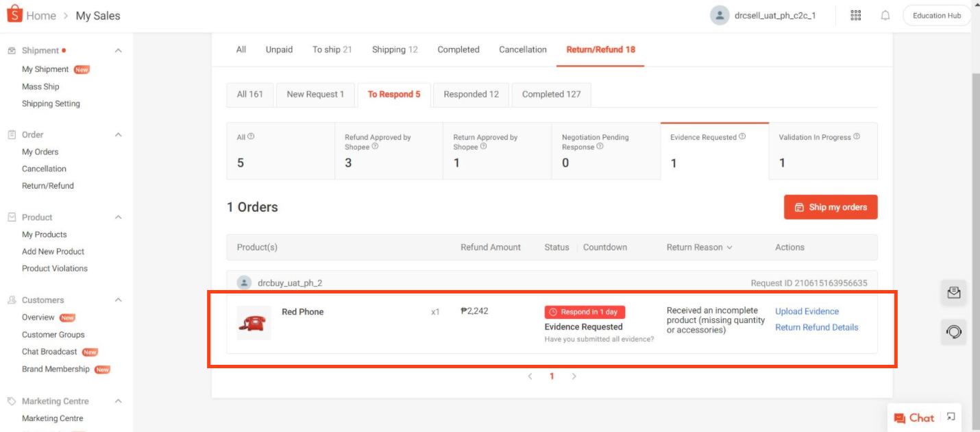The width and height of the screenshot is (980, 432).
Task: Click the Red Phone product thumbnail
Action: coord(254,324)
